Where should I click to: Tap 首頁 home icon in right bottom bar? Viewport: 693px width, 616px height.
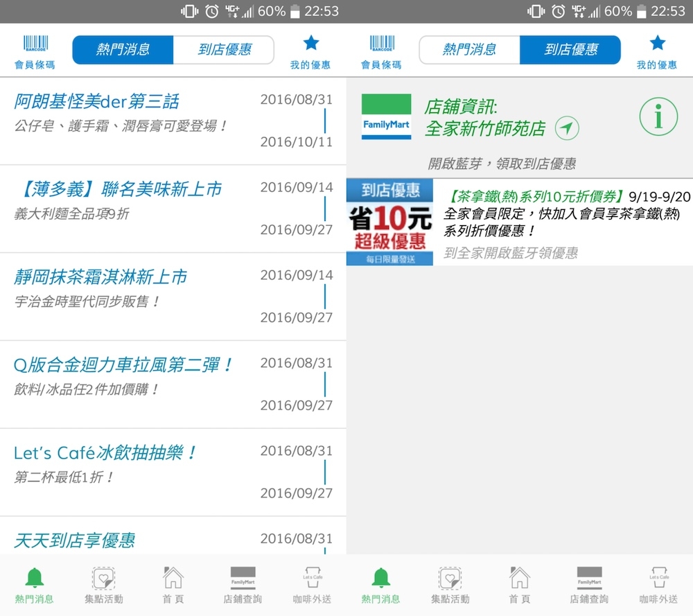point(520,578)
